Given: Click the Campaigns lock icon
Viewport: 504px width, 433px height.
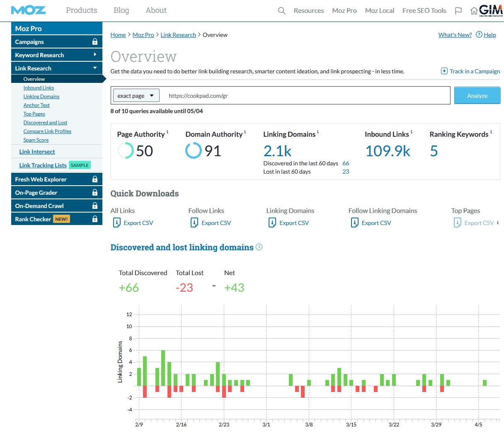Looking at the screenshot, I should 94,42.
